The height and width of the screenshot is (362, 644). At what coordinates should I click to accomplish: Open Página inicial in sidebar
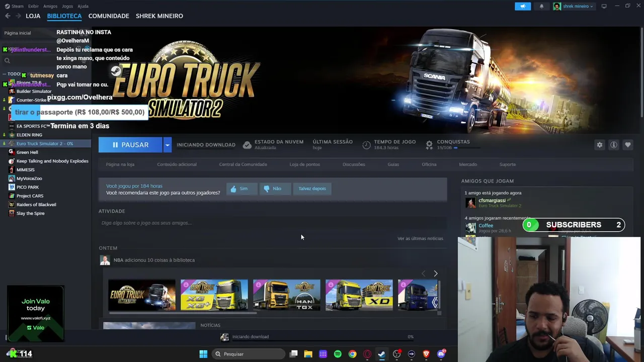[18, 33]
